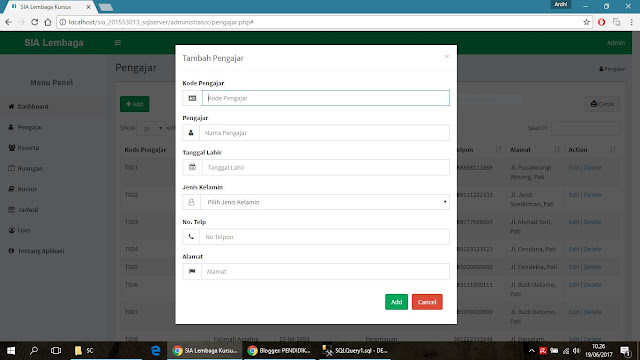Close the Tambah Pengajar dialog with X

[447, 57]
